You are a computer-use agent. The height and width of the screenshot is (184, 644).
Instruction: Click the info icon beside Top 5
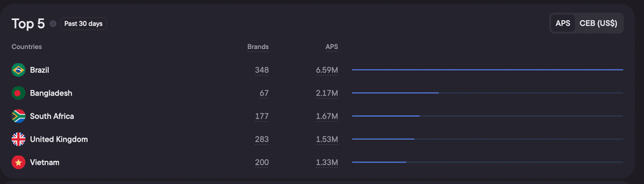click(x=53, y=24)
